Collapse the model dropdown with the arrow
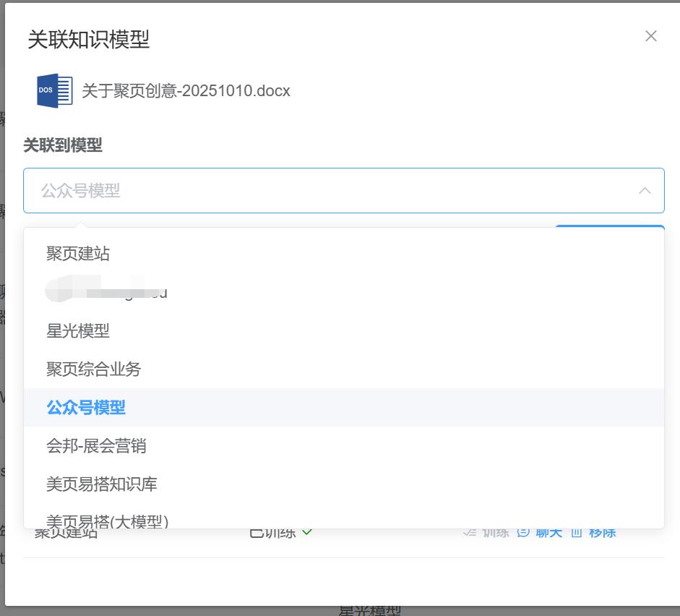 tap(645, 191)
